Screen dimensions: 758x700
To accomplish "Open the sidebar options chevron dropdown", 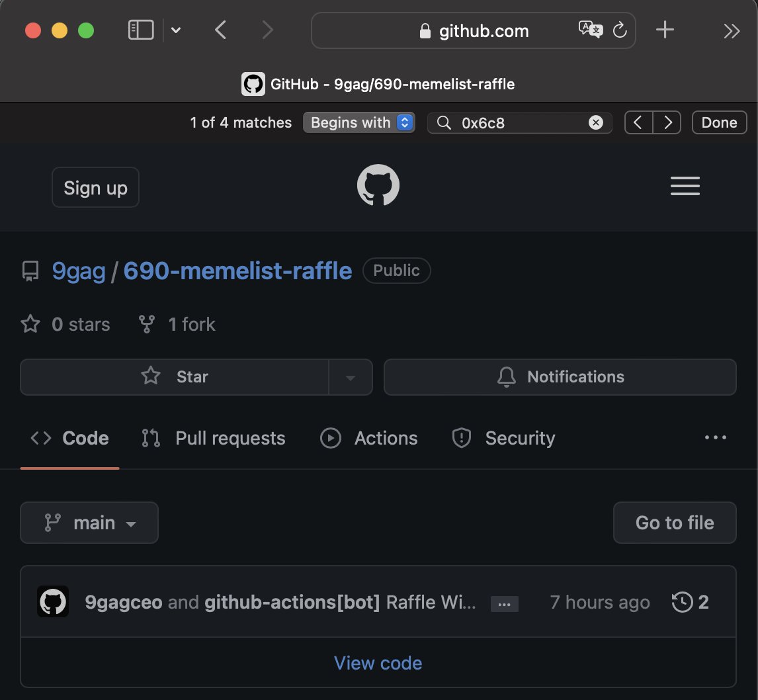I will 176,30.
